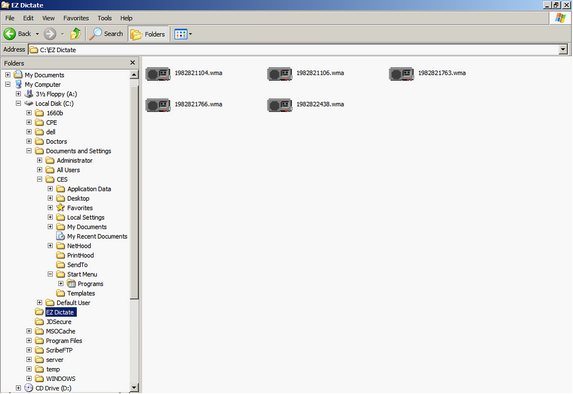Image resolution: width=573 pixels, height=394 pixels.
Task: Toggle the Folders pane button
Action: pyautogui.click(x=148, y=34)
